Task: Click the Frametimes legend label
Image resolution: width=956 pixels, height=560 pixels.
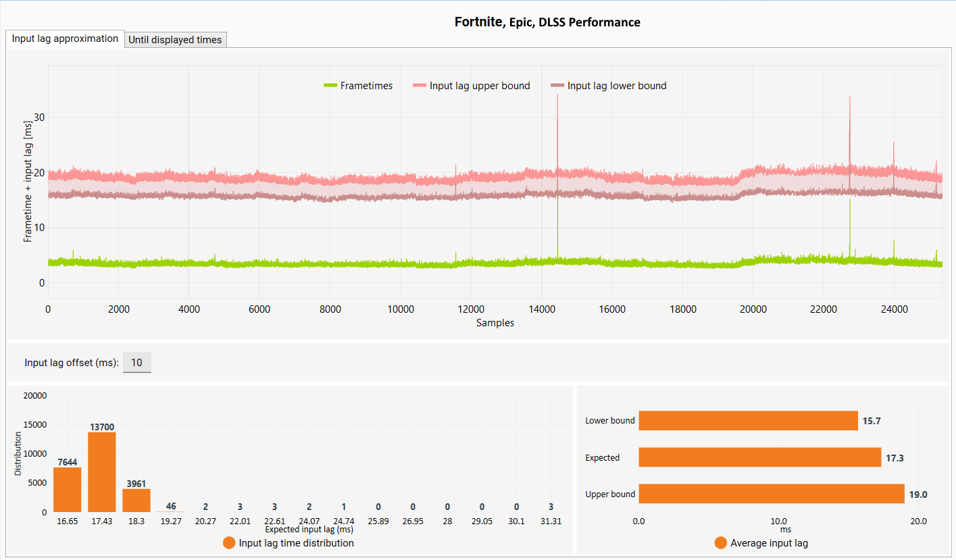Action: [366, 86]
